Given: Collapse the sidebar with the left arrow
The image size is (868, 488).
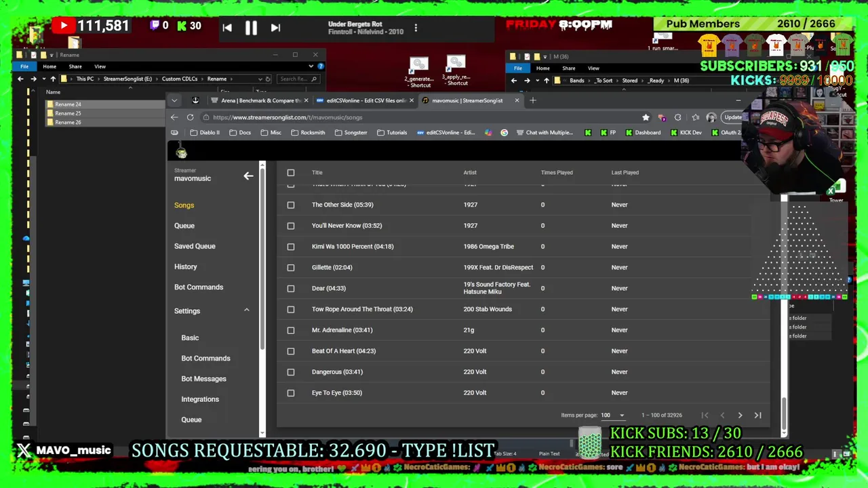Looking at the screenshot, I should pos(248,176).
